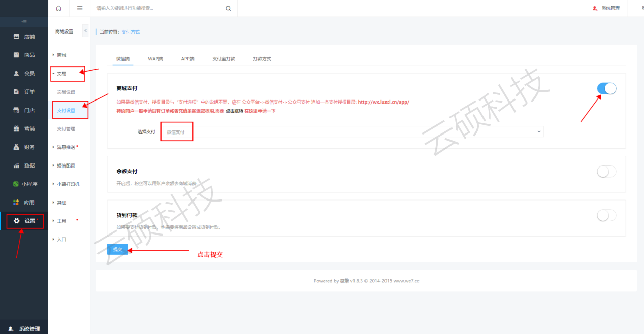Viewport: 644px width, 334px height.
Task: Disable the 商城支付 toggle switch
Action: click(x=606, y=89)
